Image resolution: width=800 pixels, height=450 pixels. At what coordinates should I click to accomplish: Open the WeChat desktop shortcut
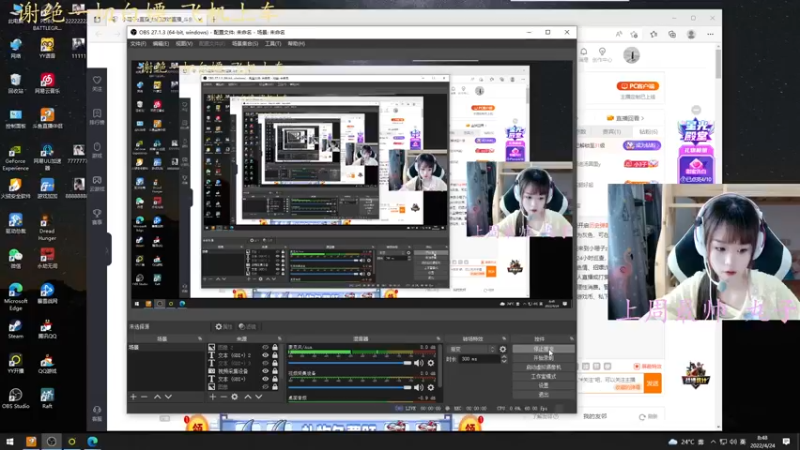pyautogui.click(x=15, y=259)
